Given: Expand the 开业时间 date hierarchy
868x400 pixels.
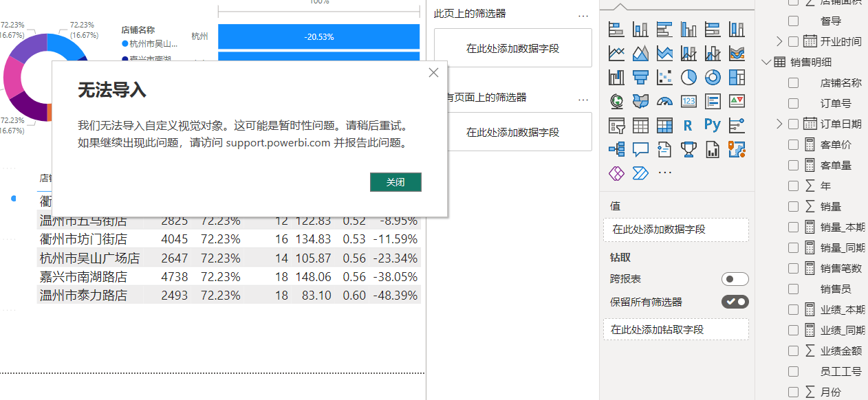Looking at the screenshot, I should click(779, 41).
